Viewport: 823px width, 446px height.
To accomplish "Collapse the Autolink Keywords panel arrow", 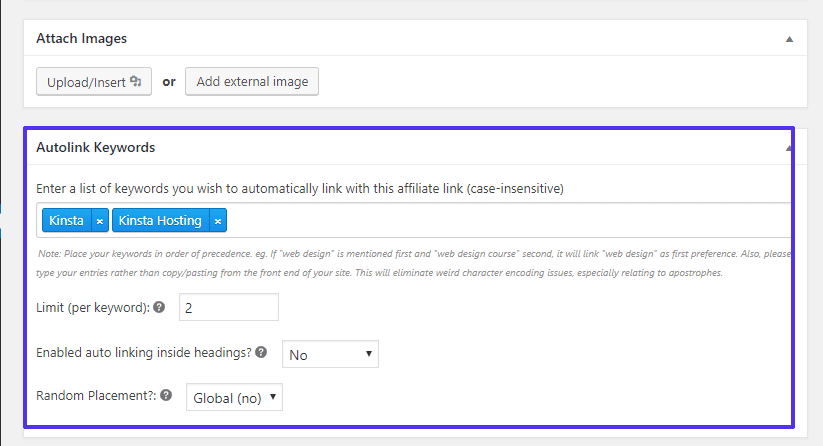I will coord(789,148).
